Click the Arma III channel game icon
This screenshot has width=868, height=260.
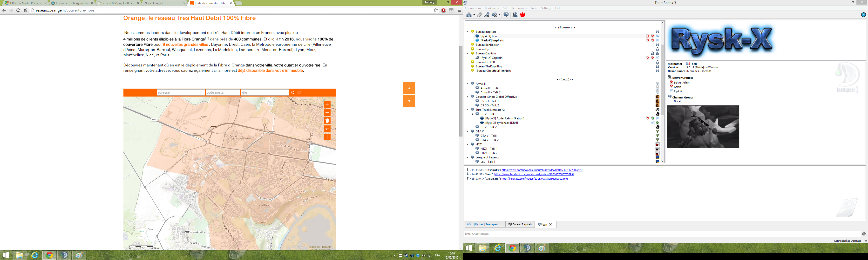click(658, 84)
